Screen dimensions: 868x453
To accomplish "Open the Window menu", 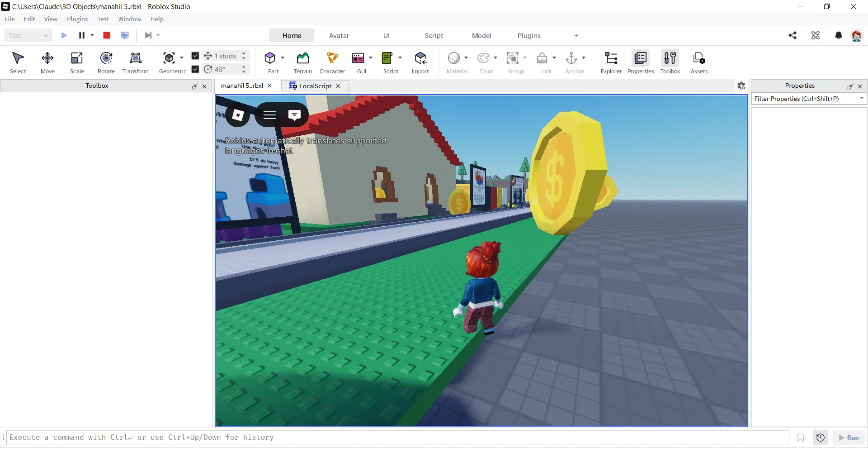I will point(130,19).
